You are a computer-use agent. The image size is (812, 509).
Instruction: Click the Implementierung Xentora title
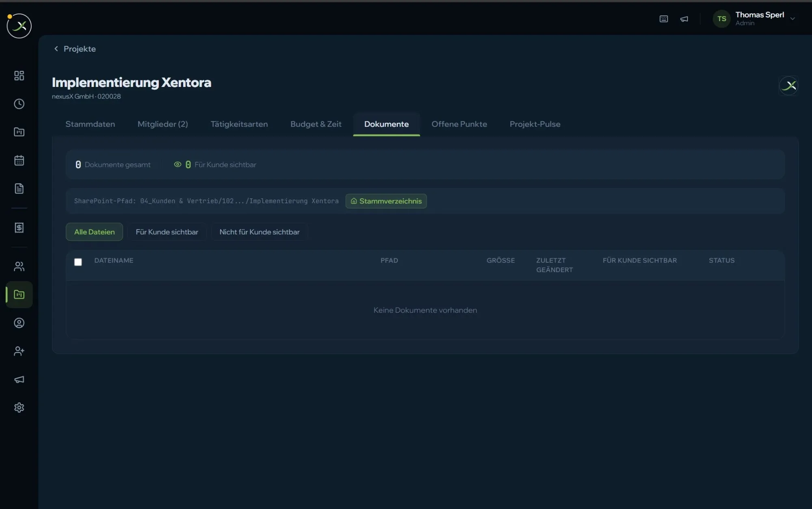[132, 82]
